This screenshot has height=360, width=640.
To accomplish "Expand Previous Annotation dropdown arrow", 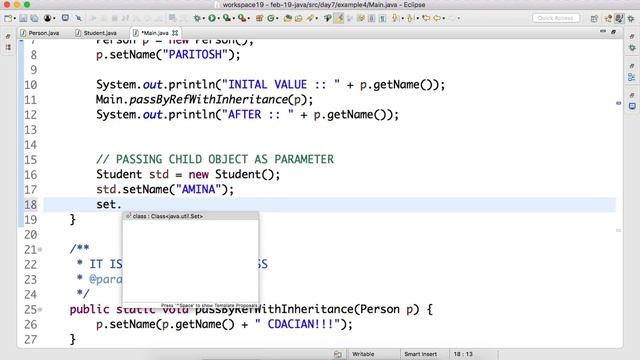I will point(418,18).
